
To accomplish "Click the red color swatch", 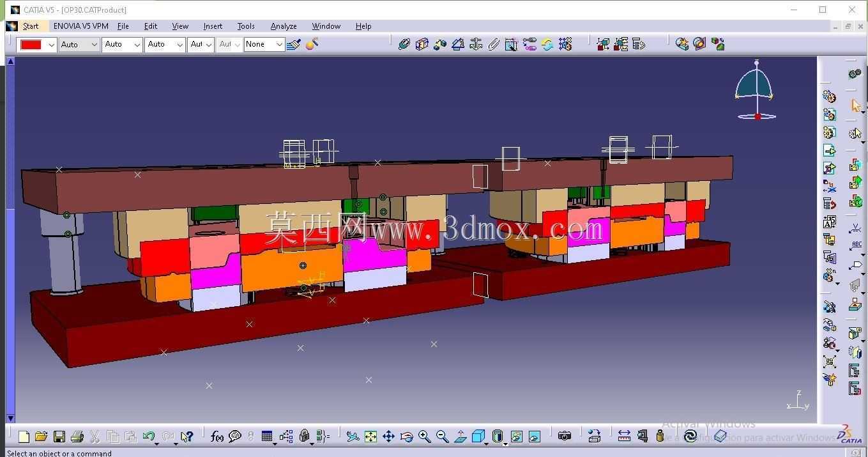I will pos(31,45).
